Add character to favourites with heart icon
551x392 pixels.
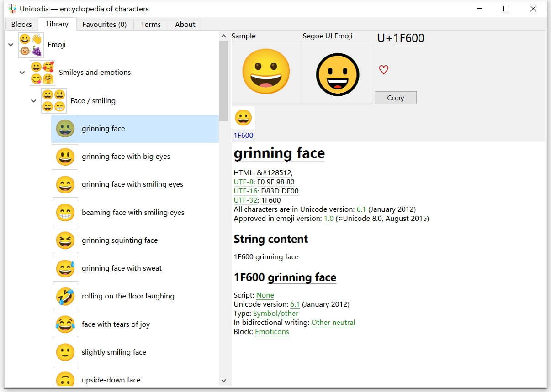click(x=384, y=70)
